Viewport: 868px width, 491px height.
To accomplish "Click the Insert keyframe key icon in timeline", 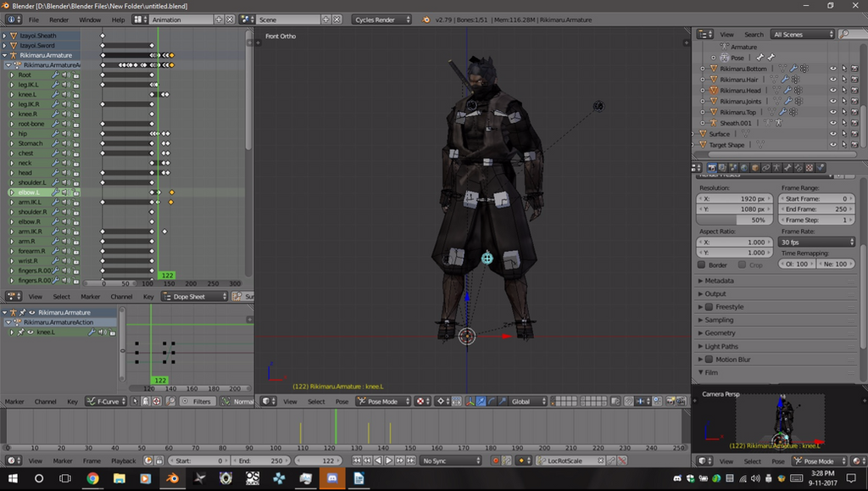I will (x=612, y=460).
